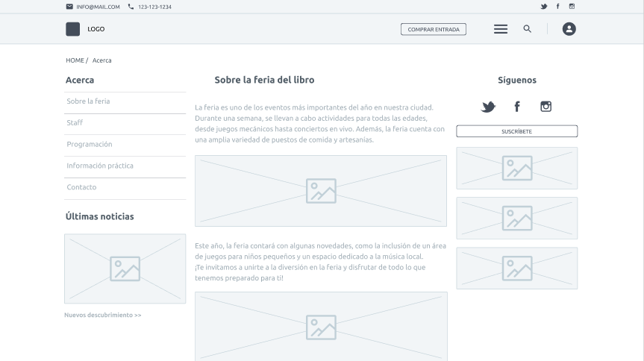Image resolution: width=644 pixels, height=361 pixels.
Task: Open Programación sidebar item
Action: pos(125,145)
